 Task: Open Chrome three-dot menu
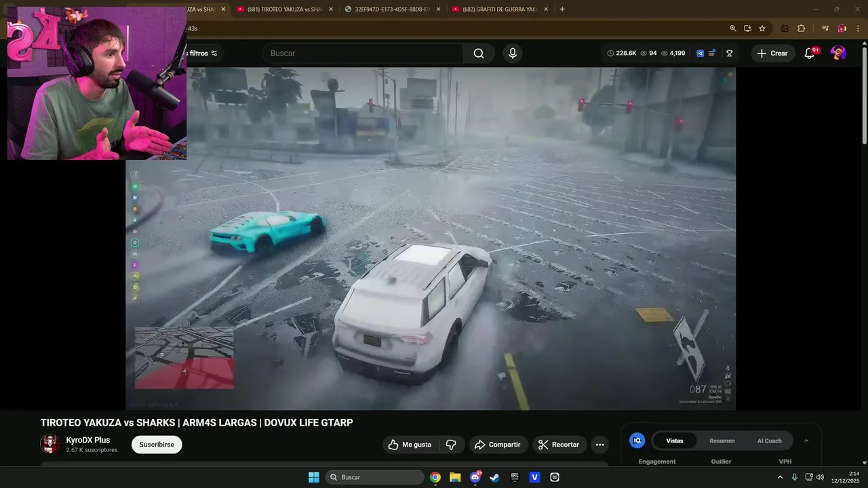tap(858, 28)
